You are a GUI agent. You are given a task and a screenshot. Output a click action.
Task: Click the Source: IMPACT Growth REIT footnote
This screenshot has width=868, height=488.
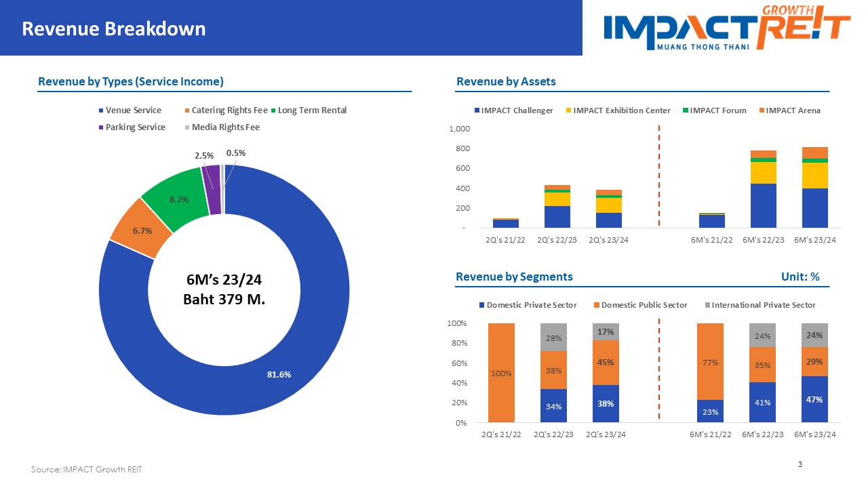pyautogui.click(x=87, y=470)
